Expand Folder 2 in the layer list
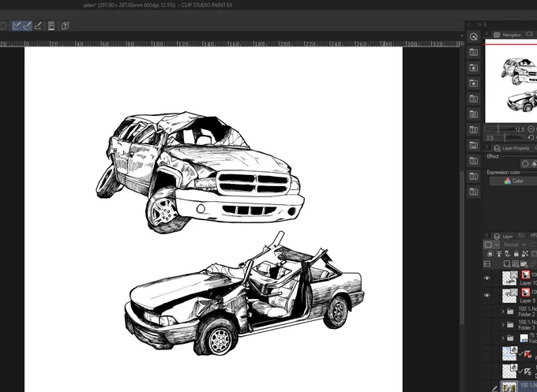The width and height of the screenshot is (537, 392). pyautogui.click(x=503, y=312)
